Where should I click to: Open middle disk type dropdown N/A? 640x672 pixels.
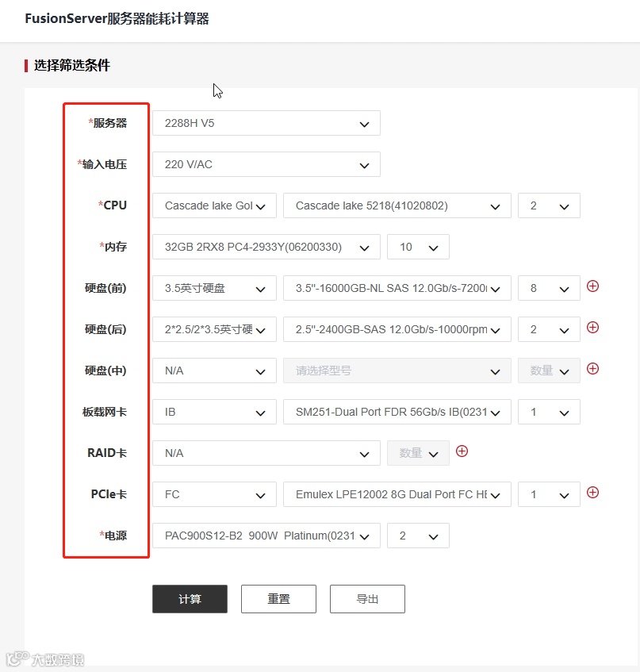pos(214,371)
